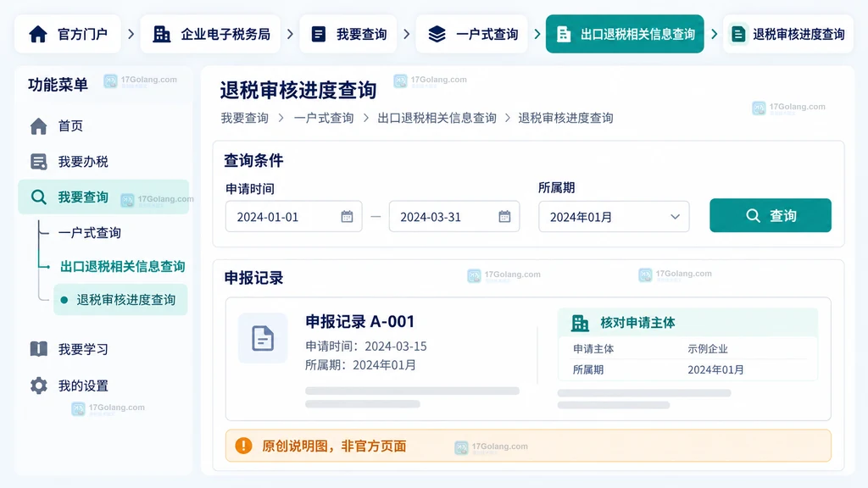The image size is (868, 488).
Task: Click 出口退税相关信息查询 breadcrumb link under title
Action: click(x=437, y=118)
